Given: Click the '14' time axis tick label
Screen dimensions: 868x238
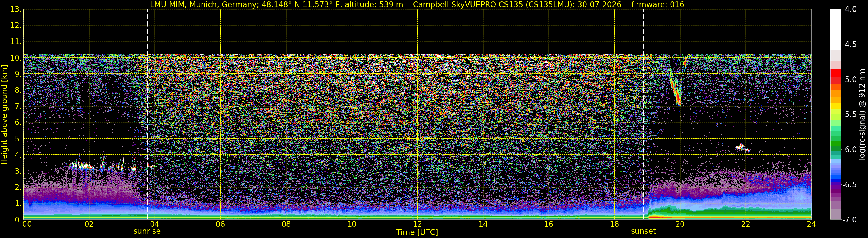Looking at the screenshot, I should point(483,224).
